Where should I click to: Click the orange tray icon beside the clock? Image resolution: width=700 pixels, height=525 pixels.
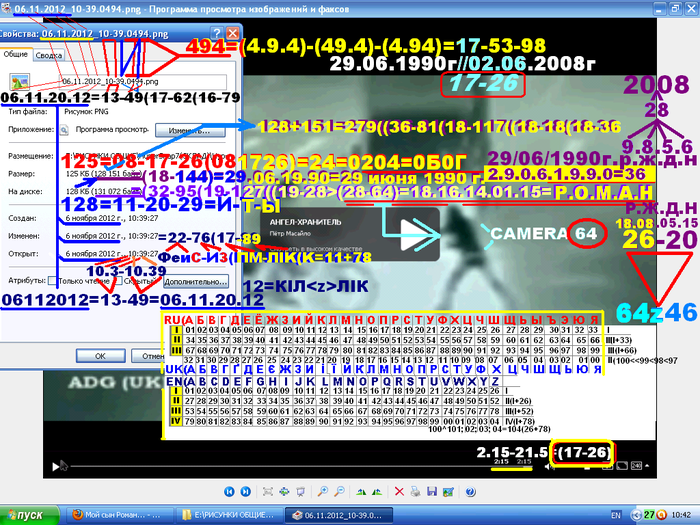pos(660,515)
